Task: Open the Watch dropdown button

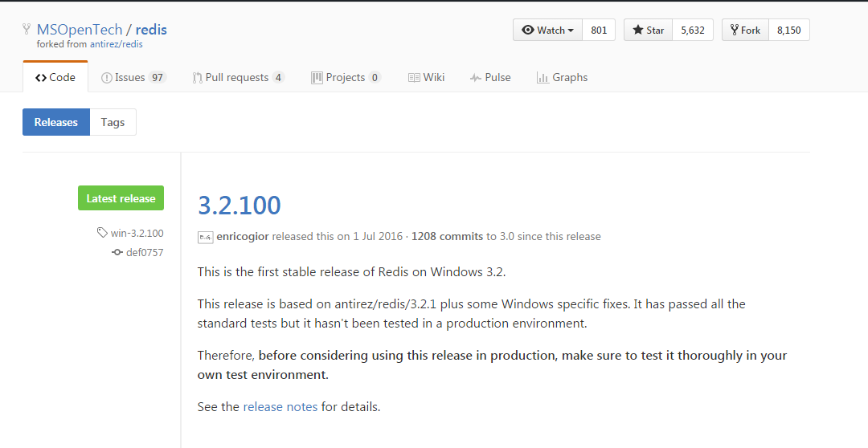Action: pos(547,30)
